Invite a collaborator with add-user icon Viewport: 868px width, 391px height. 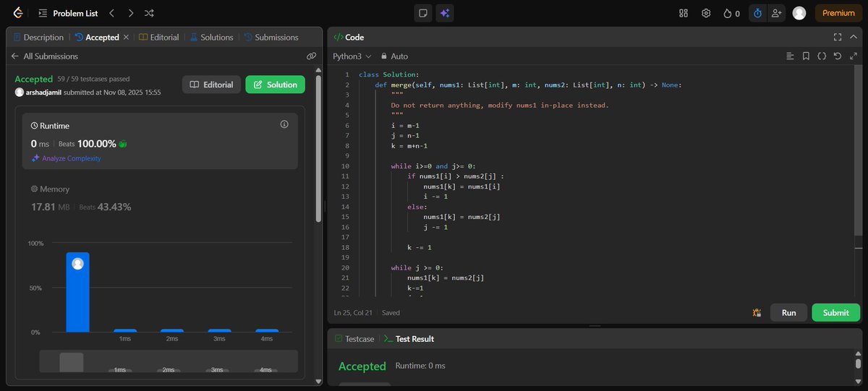coord(777,13)
